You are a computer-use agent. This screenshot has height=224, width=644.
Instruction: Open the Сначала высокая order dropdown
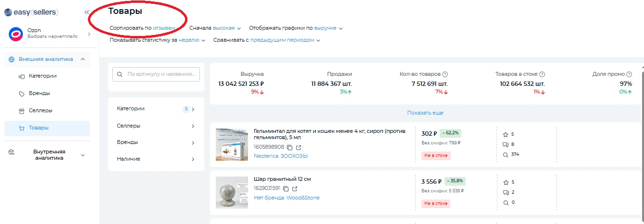226,28
